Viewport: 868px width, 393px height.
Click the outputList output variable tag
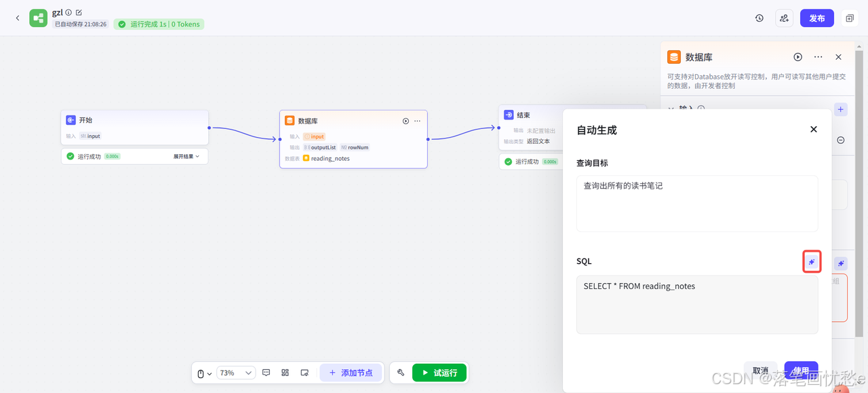(319, 147)
